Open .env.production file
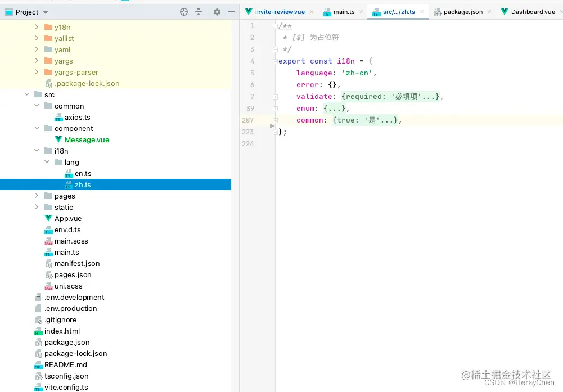Viewport: 563px width, 392px height. 71,308
